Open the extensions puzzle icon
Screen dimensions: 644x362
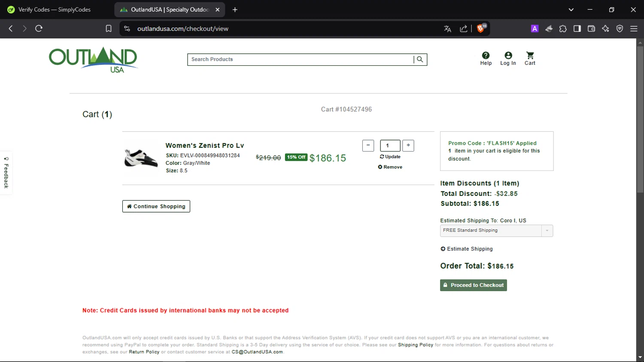coord(563,28)
